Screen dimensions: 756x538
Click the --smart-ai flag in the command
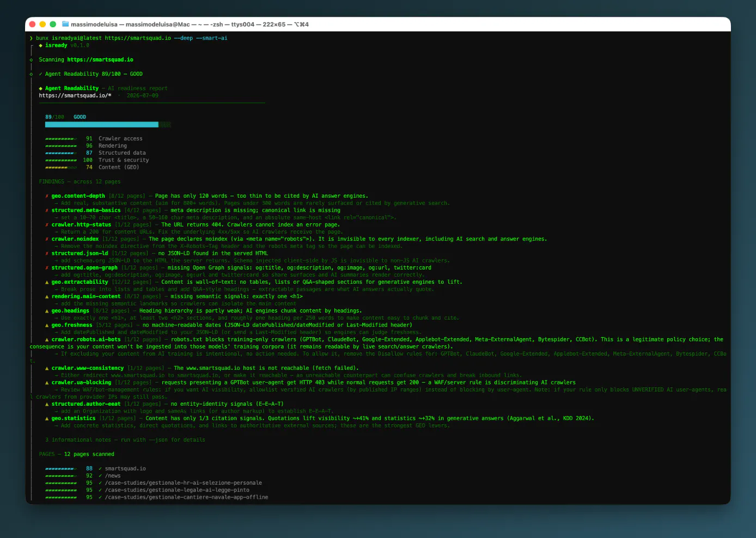pyautogui.click(x=211, y=38)
